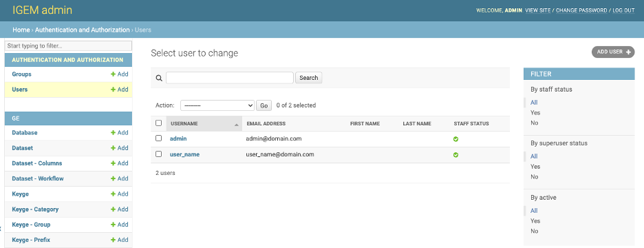Add a new Keyge - Prefix entry
Viewport: 644px width, 248px height.
(120, 240)
